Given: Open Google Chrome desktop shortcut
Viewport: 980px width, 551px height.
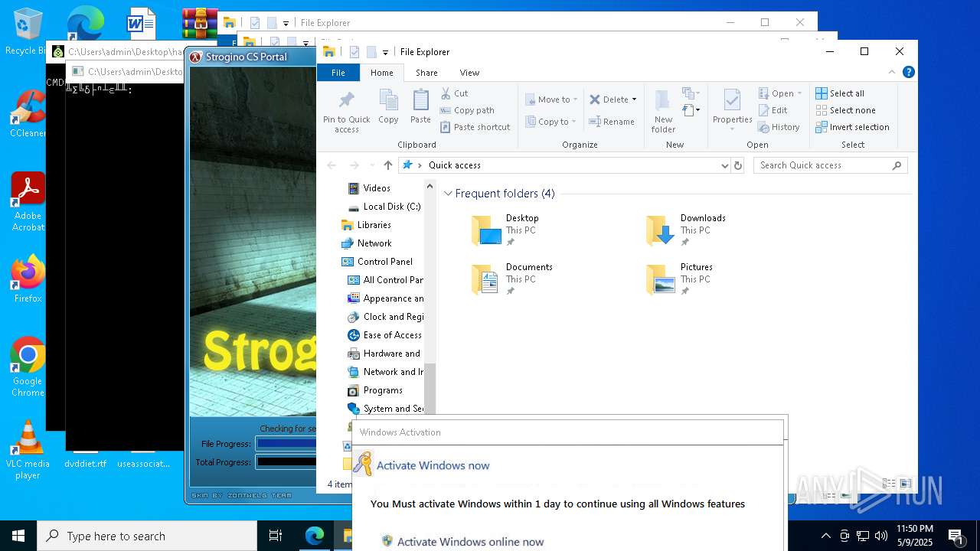Looking at the screenshot, I should click(28, 367).
